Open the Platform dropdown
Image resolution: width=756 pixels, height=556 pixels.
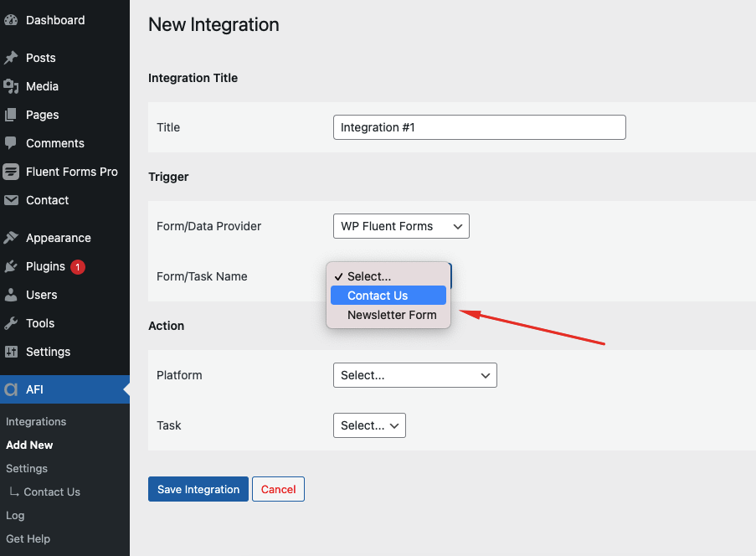(415, 375)
